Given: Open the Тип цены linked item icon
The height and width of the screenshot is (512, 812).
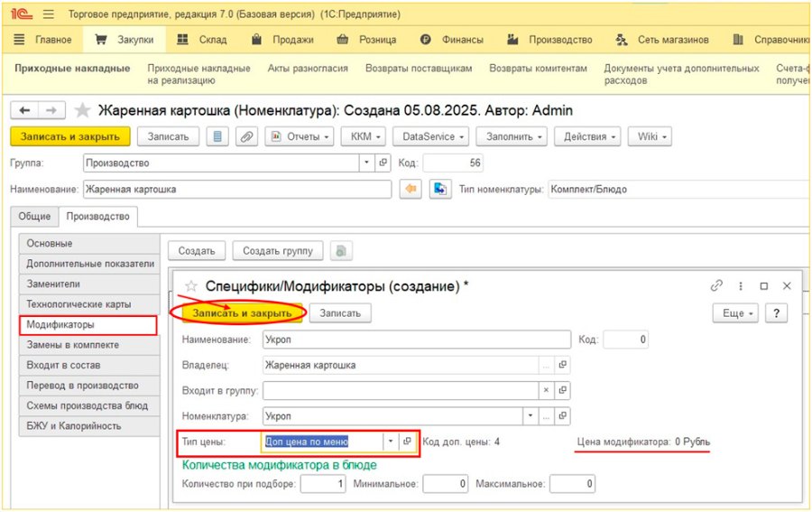Looking at the screenshot, I should point(407,442).
